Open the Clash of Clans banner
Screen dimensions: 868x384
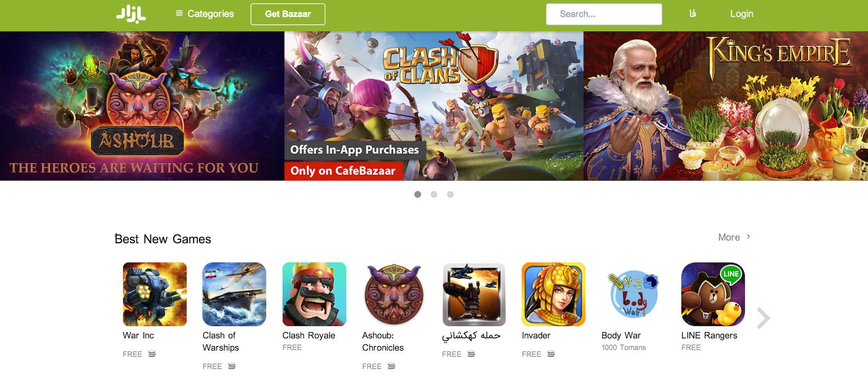(434, 106)
